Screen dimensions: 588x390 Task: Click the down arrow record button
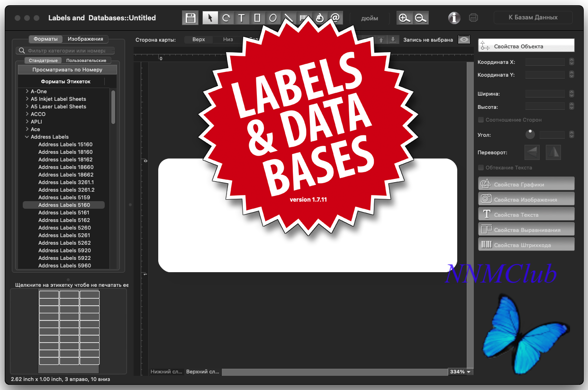[393, 40]
